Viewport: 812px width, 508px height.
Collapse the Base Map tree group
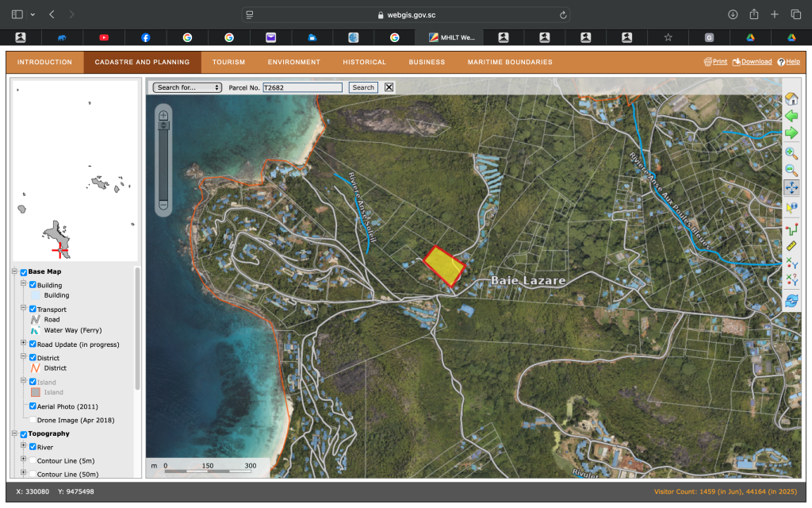pos(14,271)
